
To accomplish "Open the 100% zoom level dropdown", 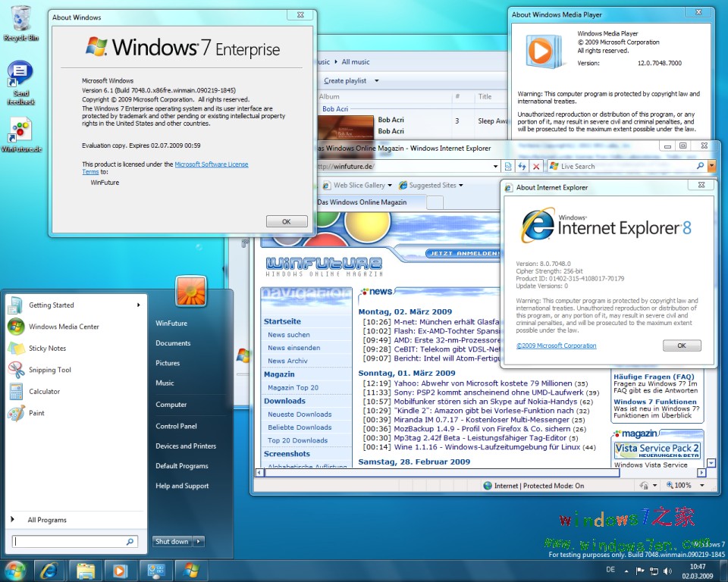I will 702,485.
